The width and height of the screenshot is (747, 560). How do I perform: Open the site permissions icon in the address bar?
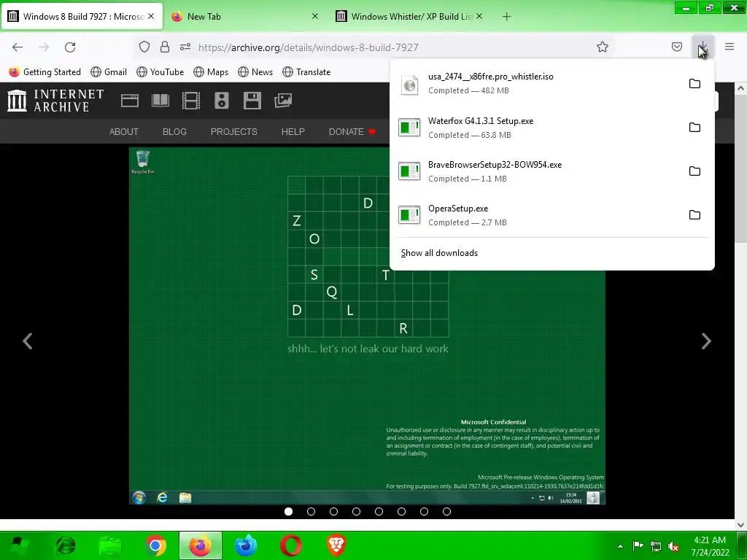(185, 47)
